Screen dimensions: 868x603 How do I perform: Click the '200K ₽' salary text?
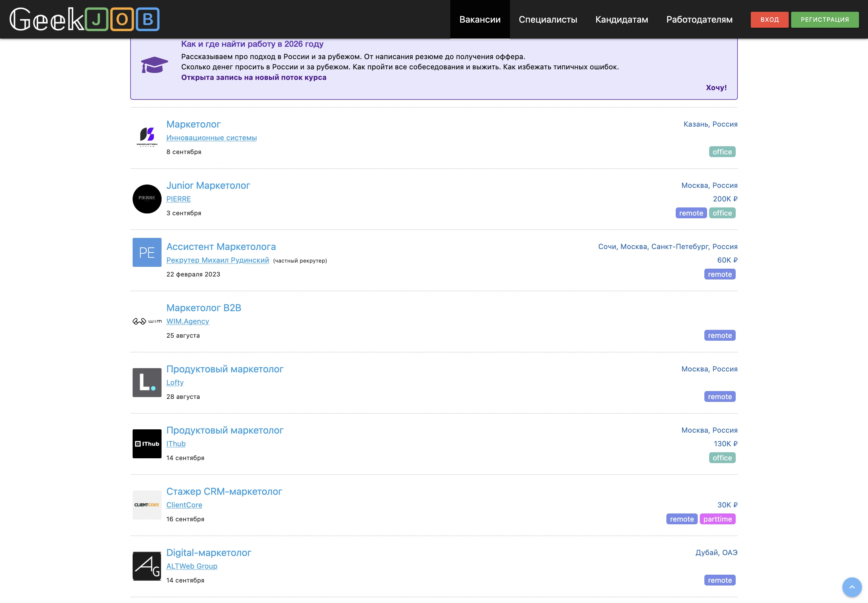coord(725,199)
